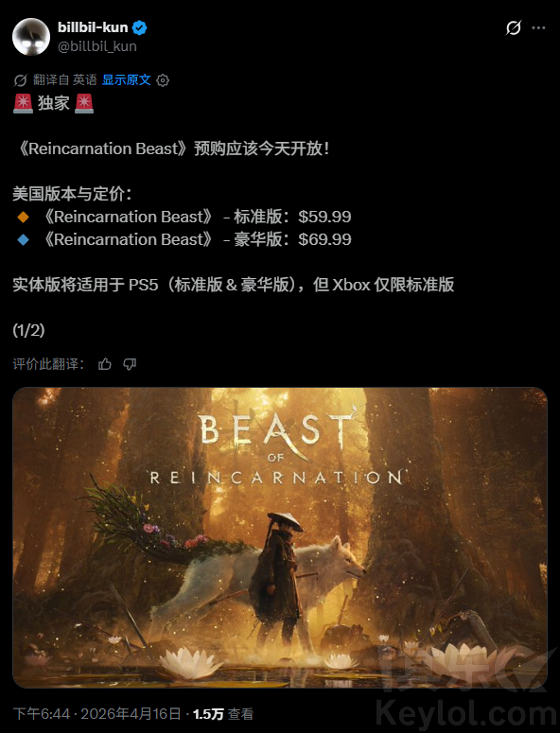560x733 pixels.
Task: Open the Beast of Reincarnation image
Action: (280, 537)
